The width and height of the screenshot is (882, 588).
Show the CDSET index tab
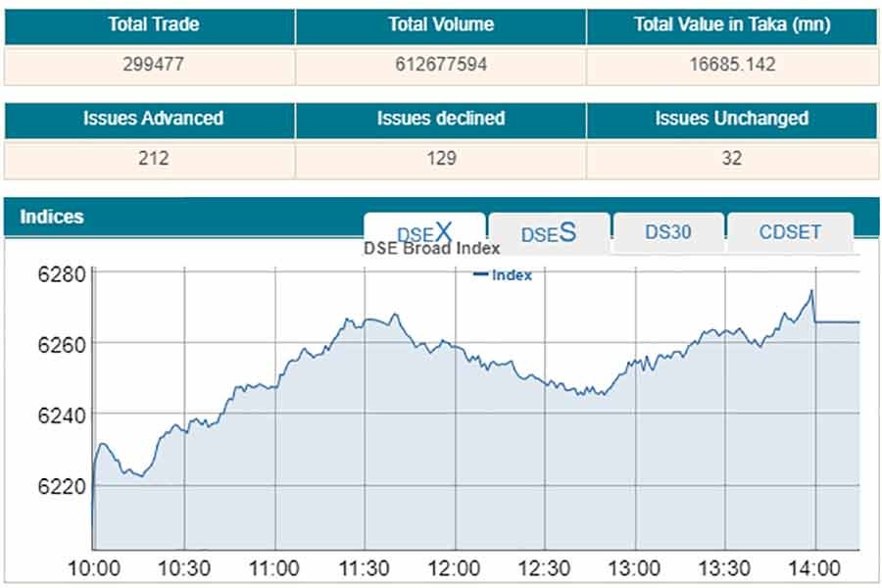pyautogui.click(x=790, y=232)
